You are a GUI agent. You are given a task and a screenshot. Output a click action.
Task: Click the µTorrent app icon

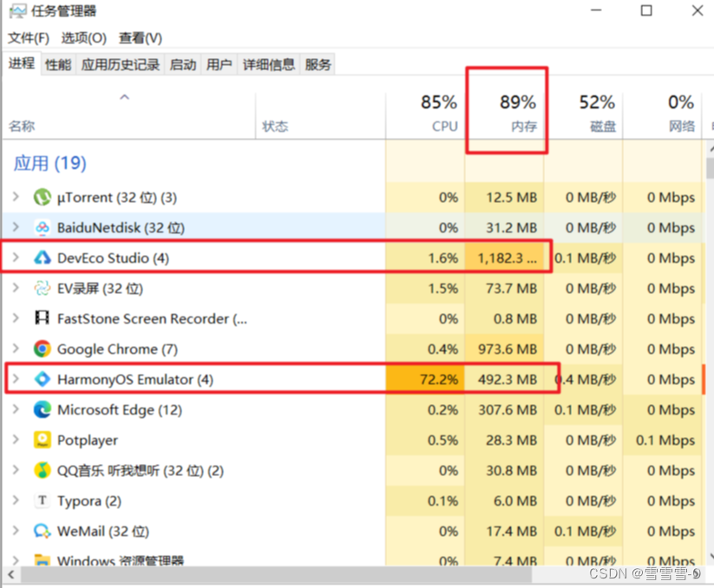pyautogui.click(x=42, y=197)
